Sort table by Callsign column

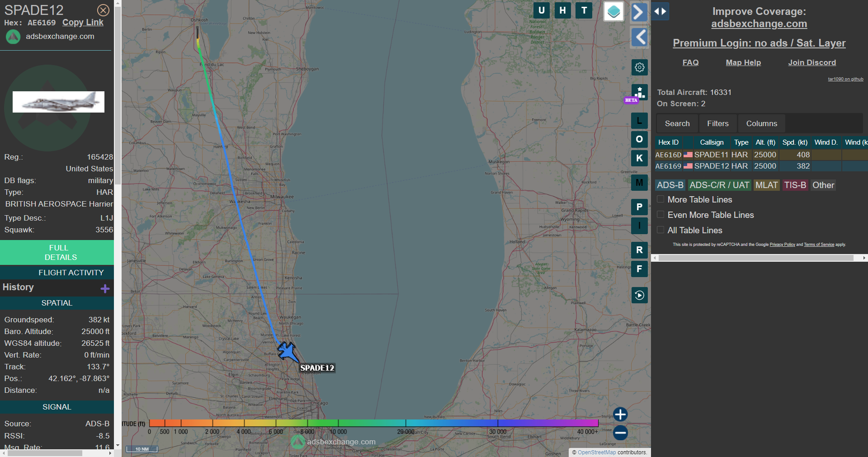pyautogui.click(x=712, y=142)
